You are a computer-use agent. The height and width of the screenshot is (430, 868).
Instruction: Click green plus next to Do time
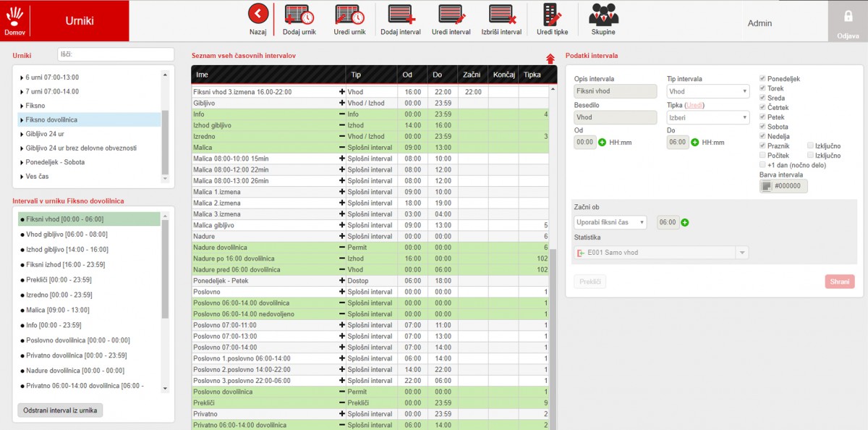point(694,142)
